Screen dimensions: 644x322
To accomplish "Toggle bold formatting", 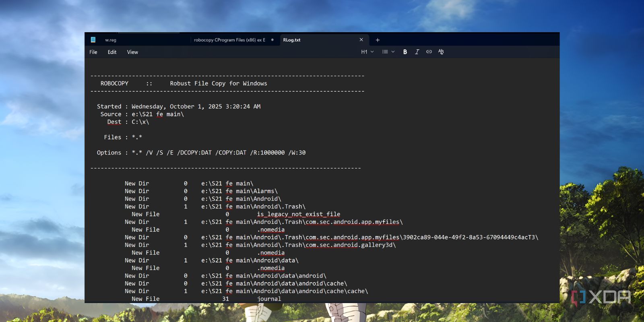I will tap(405, 52).
